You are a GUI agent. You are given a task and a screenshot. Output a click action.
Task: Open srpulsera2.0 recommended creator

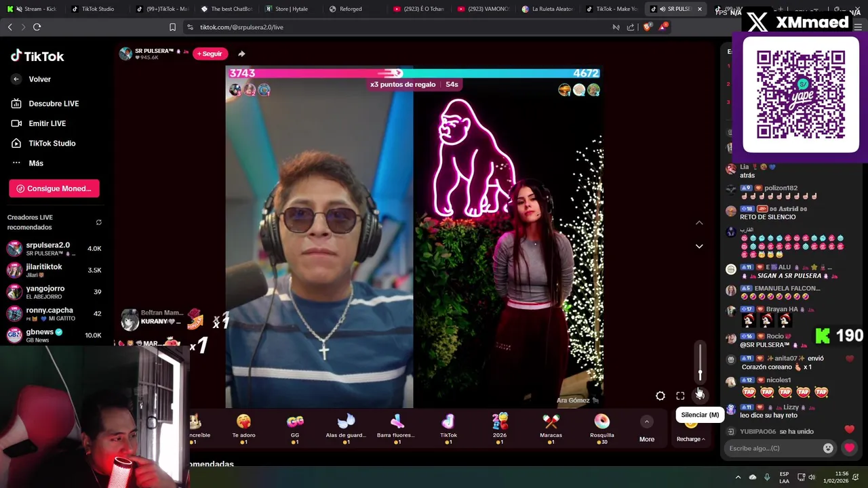click(x=54, y=249)
